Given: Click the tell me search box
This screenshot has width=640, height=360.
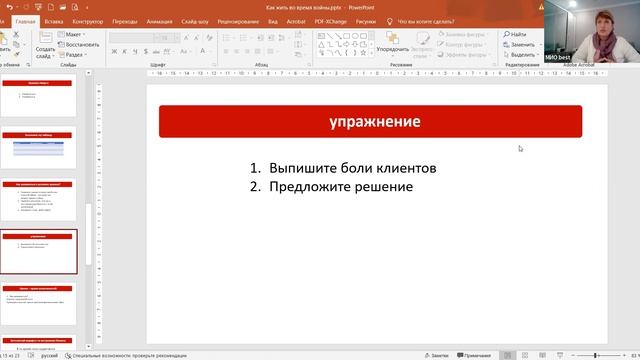Looking at the screenshot, I should point(426,22).
